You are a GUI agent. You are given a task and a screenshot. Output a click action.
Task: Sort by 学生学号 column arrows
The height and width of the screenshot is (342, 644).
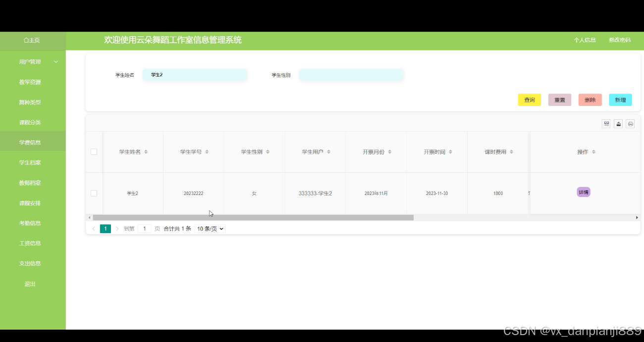pyautogui.click(x=207, y=152)
